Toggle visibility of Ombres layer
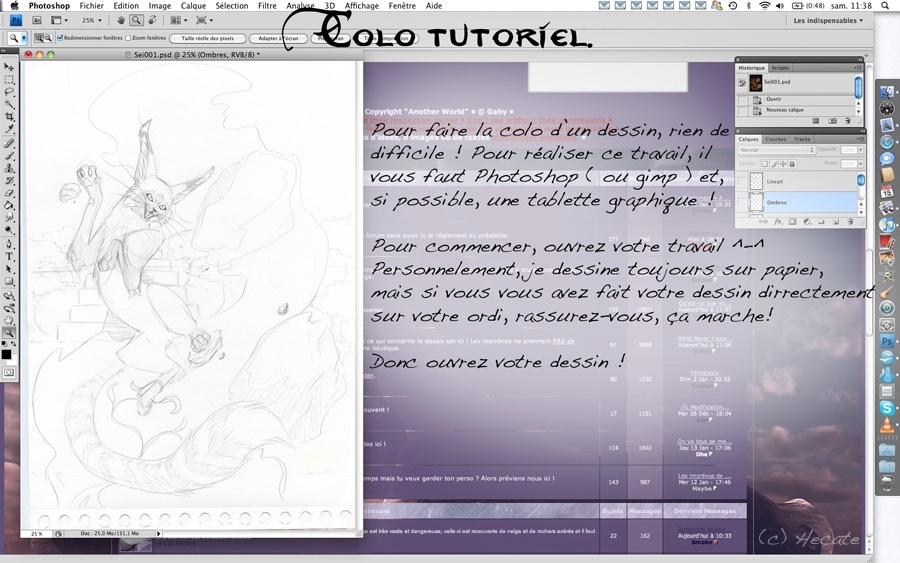The width and height of the screenshot is (900, 563). [x=742, y=202]
